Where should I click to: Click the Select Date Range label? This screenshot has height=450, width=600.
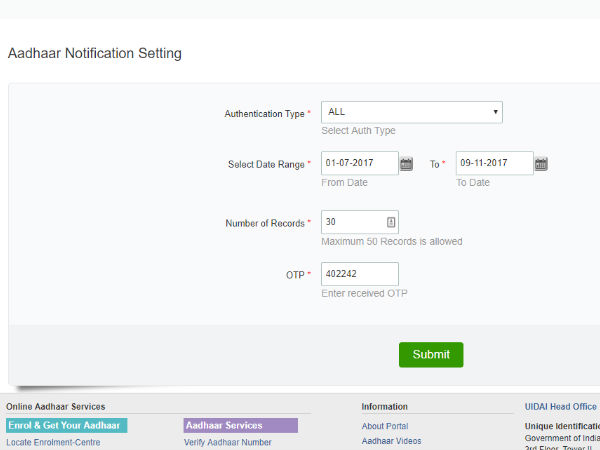pyautogui.click(x=266, y=165)
